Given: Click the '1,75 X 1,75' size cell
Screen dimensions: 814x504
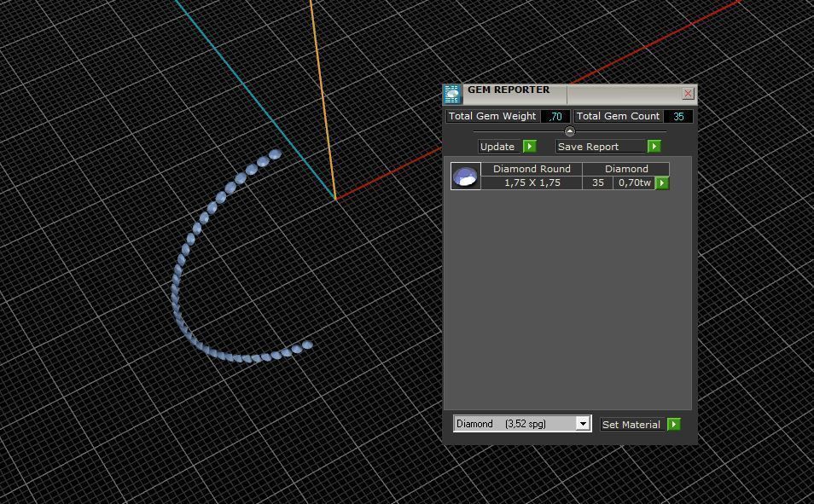Looking at the screenshot, I should tap(532, 182).
